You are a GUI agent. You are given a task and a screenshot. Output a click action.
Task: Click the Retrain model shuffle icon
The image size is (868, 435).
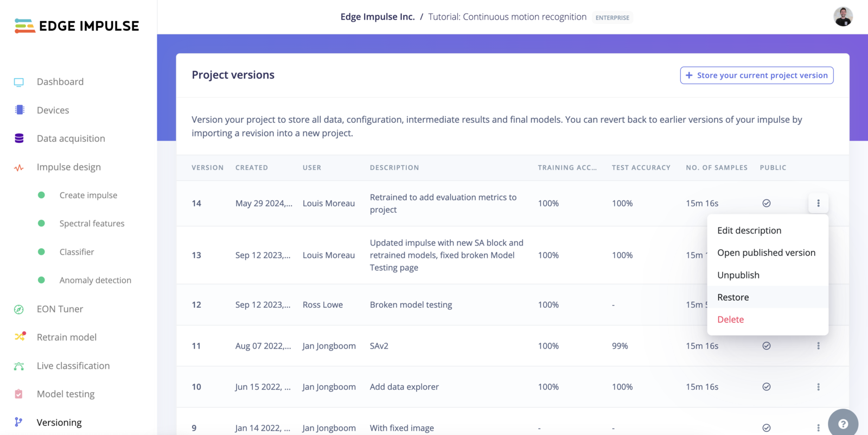point(20,337)
